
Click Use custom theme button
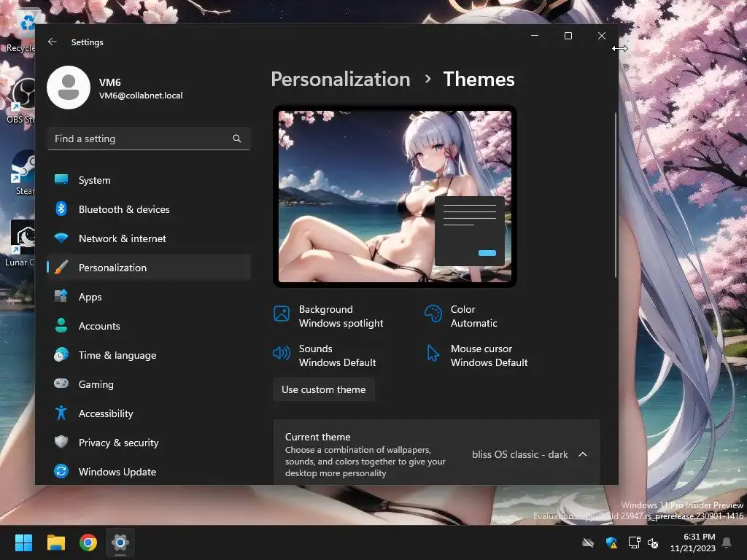[323, 389]
